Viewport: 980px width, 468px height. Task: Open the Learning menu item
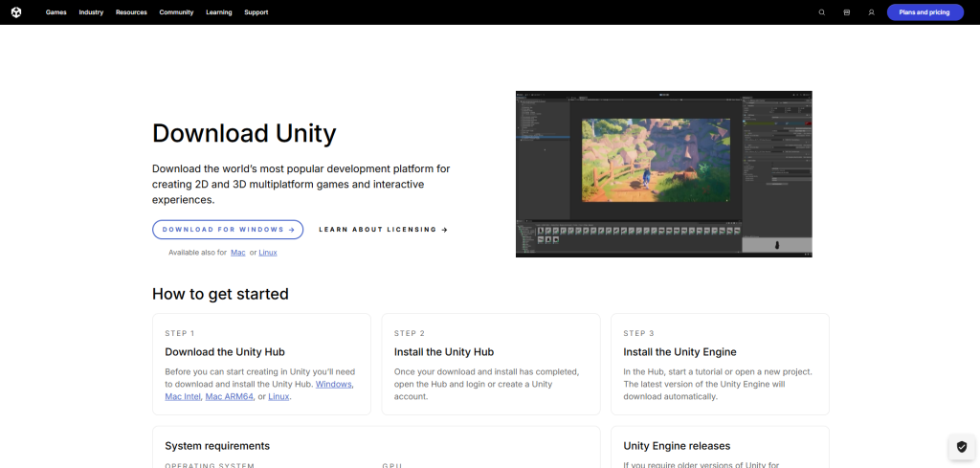click(218, 12)
